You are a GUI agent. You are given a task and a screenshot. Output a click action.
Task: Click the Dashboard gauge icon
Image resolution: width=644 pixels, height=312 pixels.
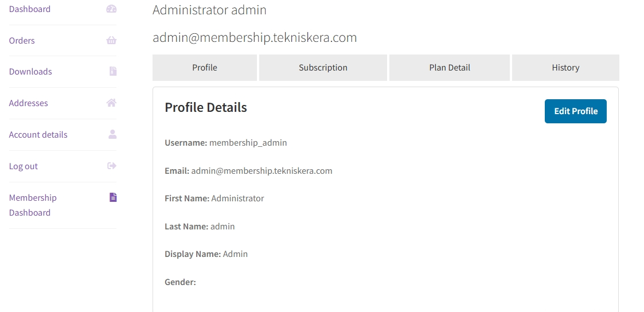tap(112, 9)
